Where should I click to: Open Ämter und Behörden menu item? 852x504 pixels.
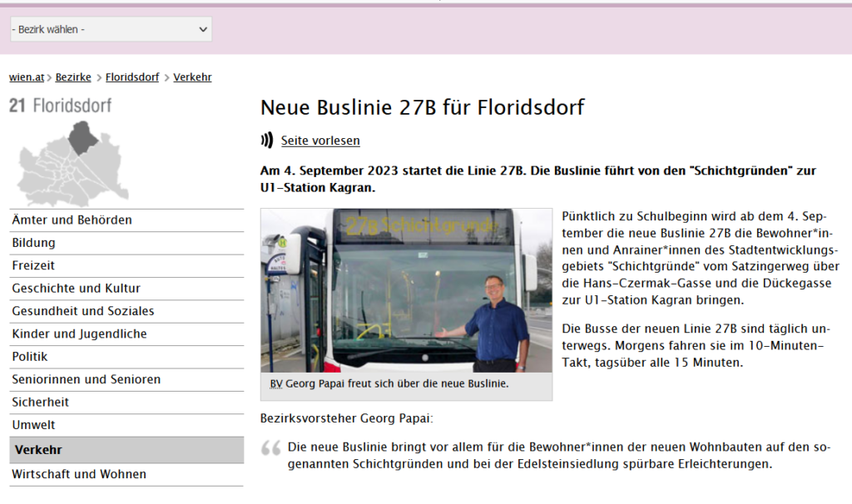click(x=72, y=220)
